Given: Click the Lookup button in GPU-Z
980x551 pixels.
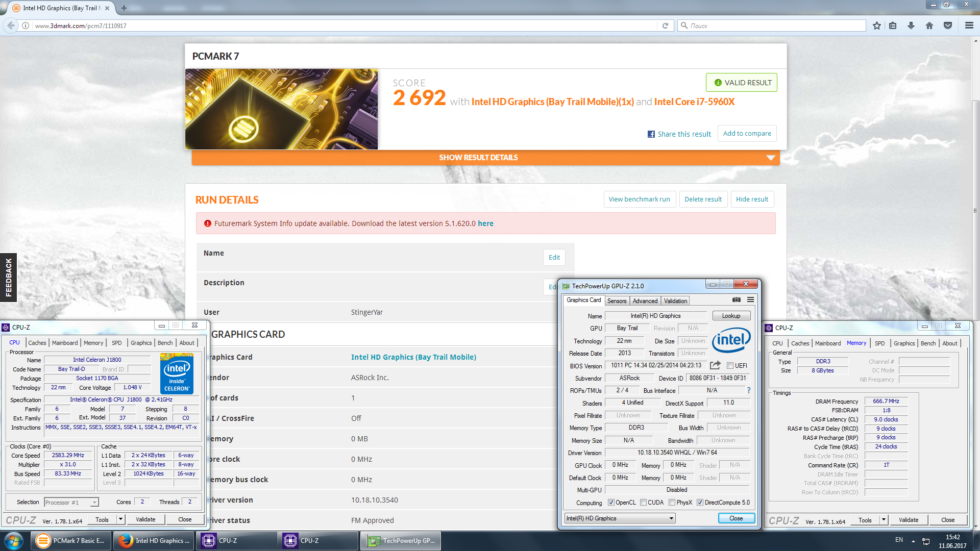Looking at the screenshot, I should click(x=731, y=316).
